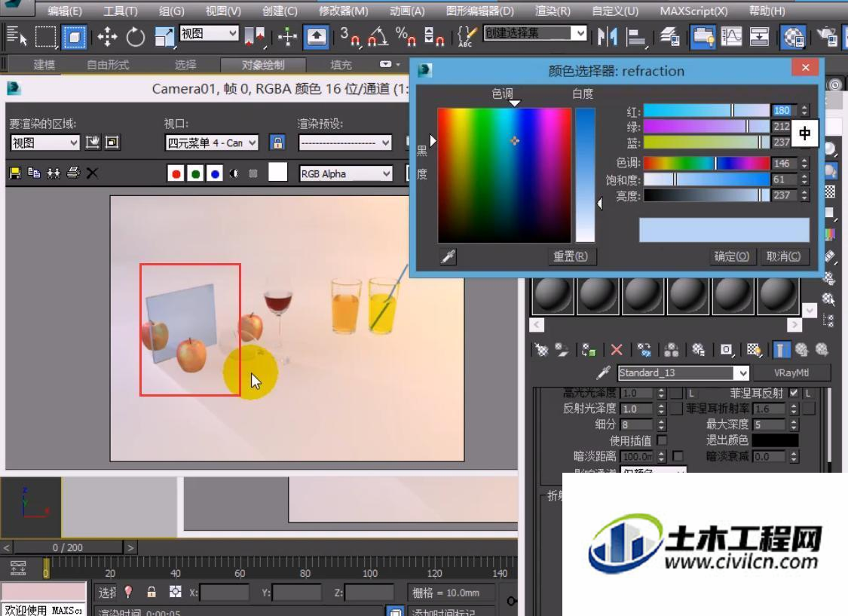Click the 取消(C) button
Image resolution: width=848 pixels, height=616 pixels.
click(783, 256)
